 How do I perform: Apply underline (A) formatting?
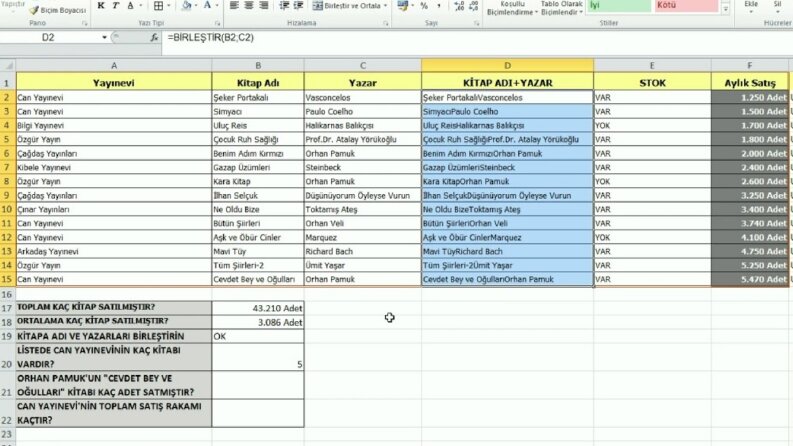tap(130, 6)
